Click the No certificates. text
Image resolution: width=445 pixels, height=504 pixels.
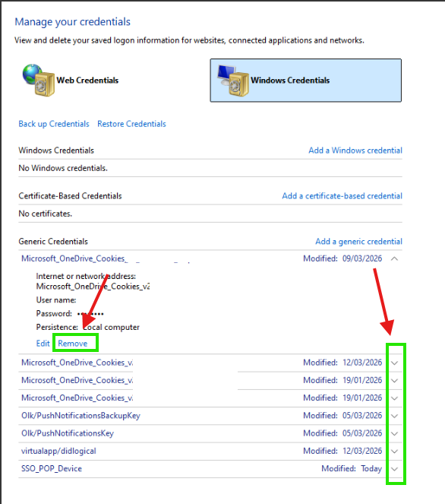pos(46,214)
